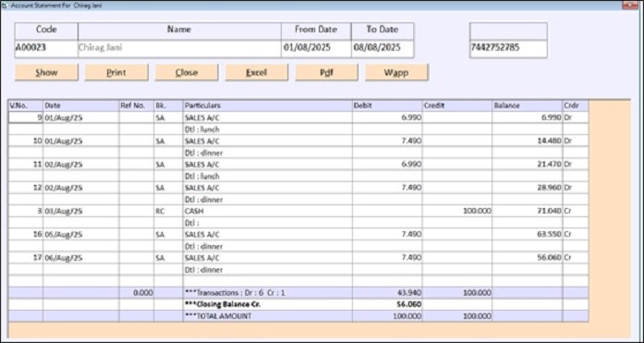The height and width of the screenshot is (343, 644).
Task: Click the V.No. column header
Action: point(26,105)
